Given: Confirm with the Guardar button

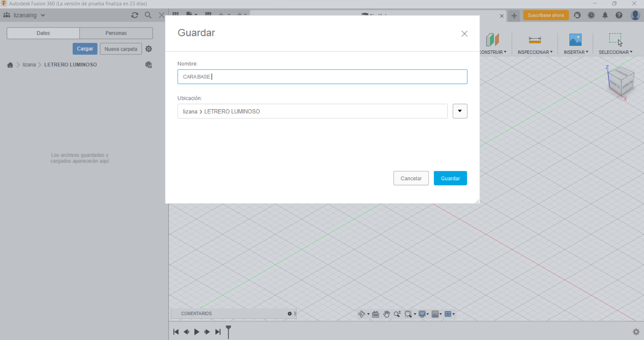Looking at the screenshot, I should (450, 178).
